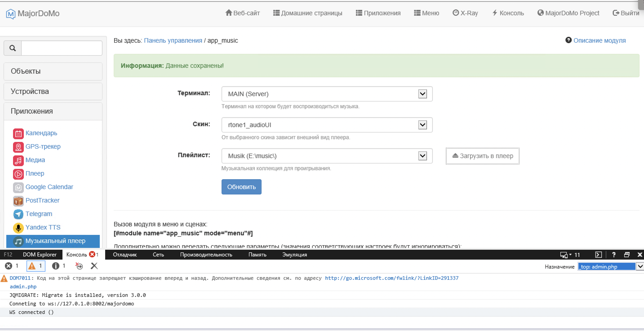Click Загрузить в плеер button
The height and width of the screenshot is (331, 644).
pos(482,156)
